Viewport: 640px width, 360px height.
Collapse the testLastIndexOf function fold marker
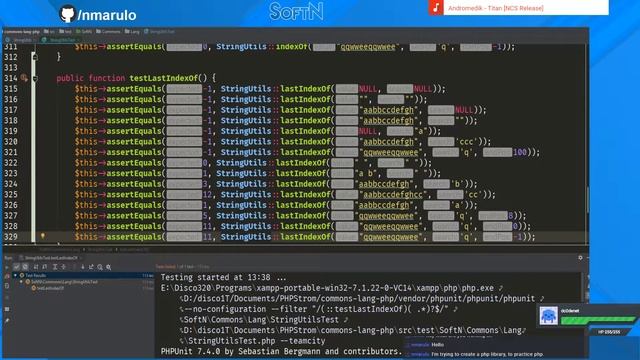point(35,78)
